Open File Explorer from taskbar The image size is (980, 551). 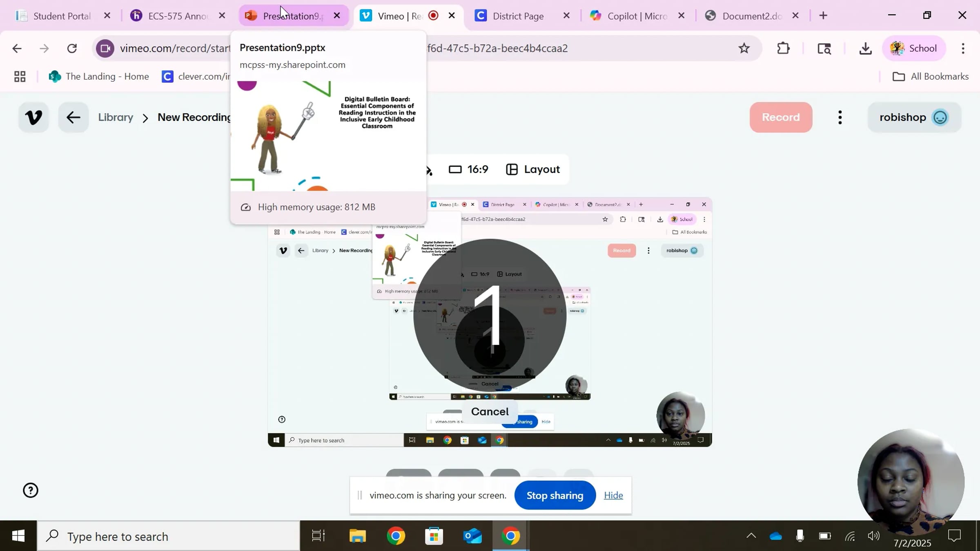tap(357, 536)
